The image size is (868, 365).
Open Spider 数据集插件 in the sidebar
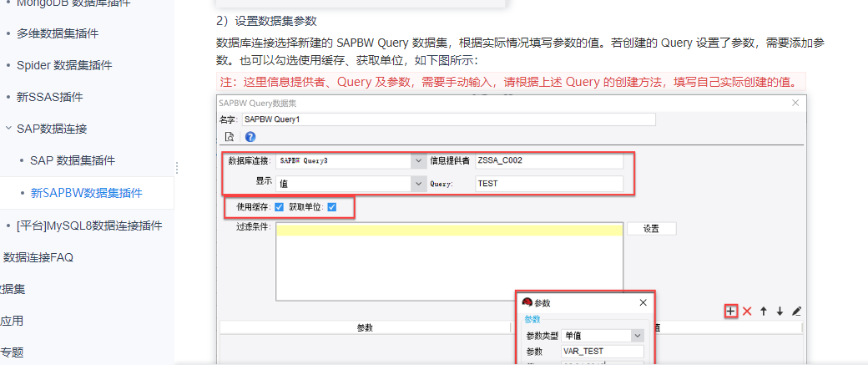click(x=64, y=65)
